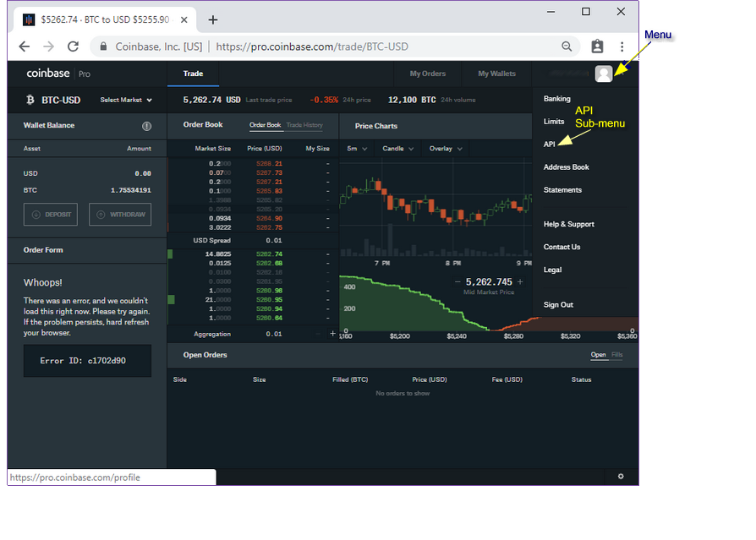Switch to the Trade tab
Screen dimensions: 756x540
[193, 74]
